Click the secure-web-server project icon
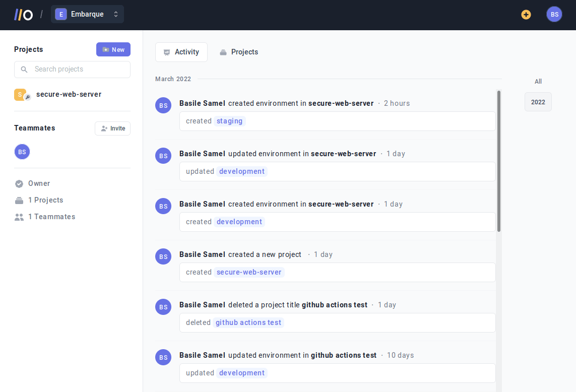The width and height of the screenshot is (576, 392). click(22, 95)
